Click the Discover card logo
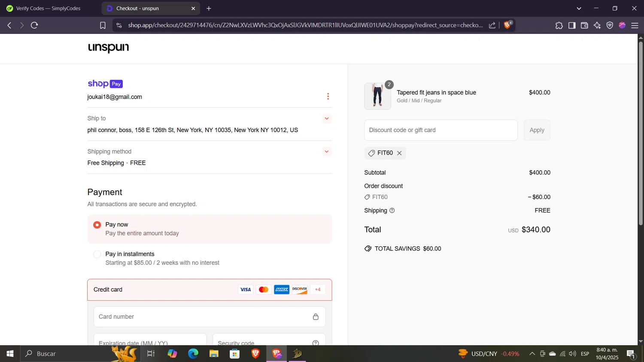 [x=300, y=290]
